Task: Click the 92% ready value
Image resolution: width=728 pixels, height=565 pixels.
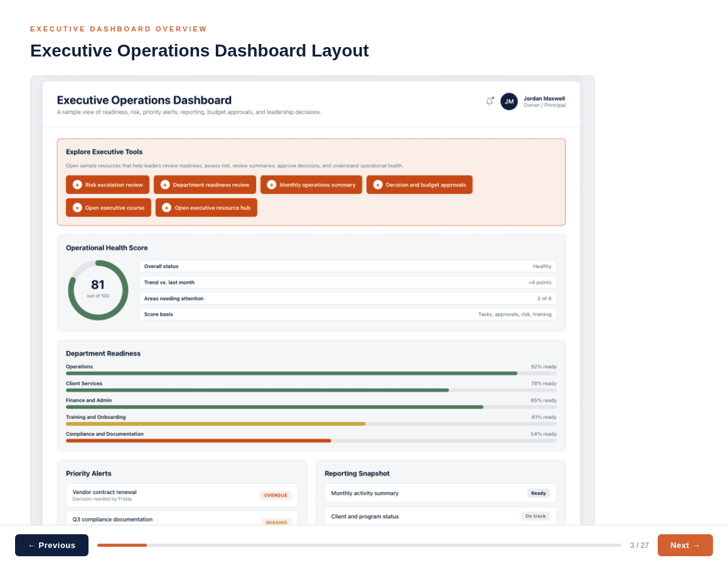Action: [x=543, y=367]
